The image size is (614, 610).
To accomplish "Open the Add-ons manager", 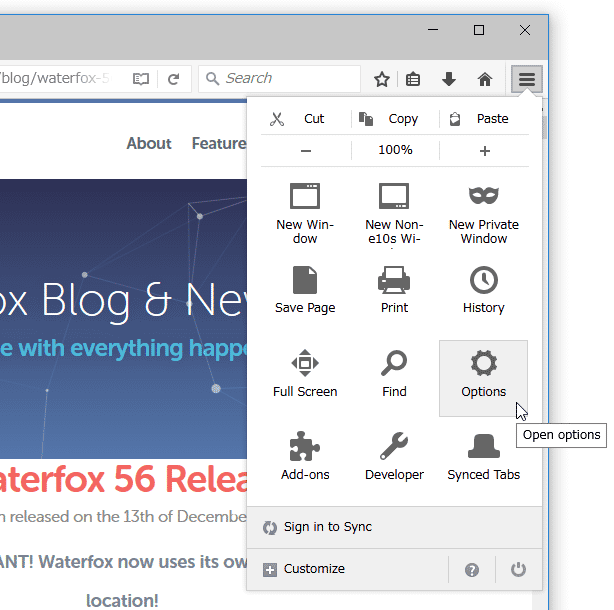I will 305,457.
